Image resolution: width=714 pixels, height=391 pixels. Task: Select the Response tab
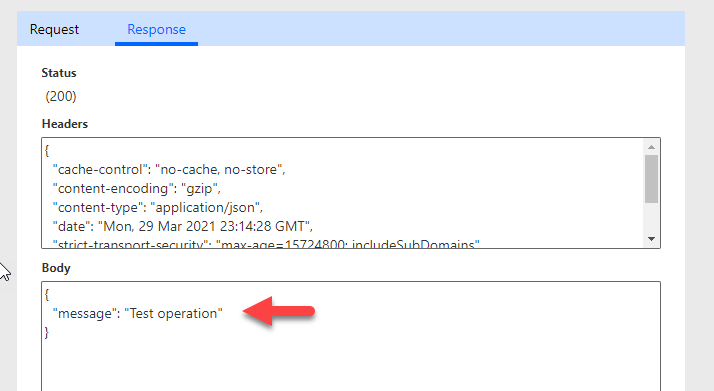pyautogui.click(x=156, y=30)
